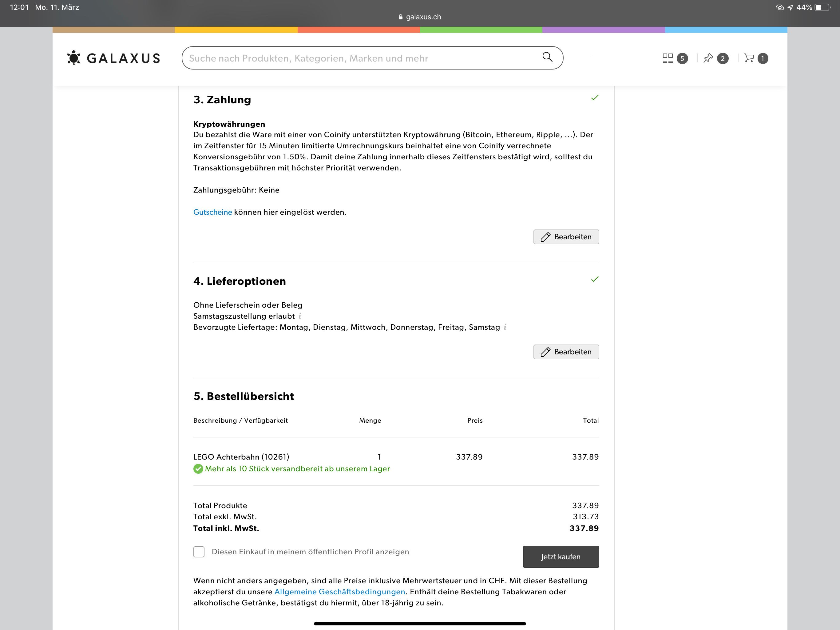Image resolution: width=840 pixels, height=630 pixels.
Task: Click Jetzt kaufen to place order
Action: point(561,557)
